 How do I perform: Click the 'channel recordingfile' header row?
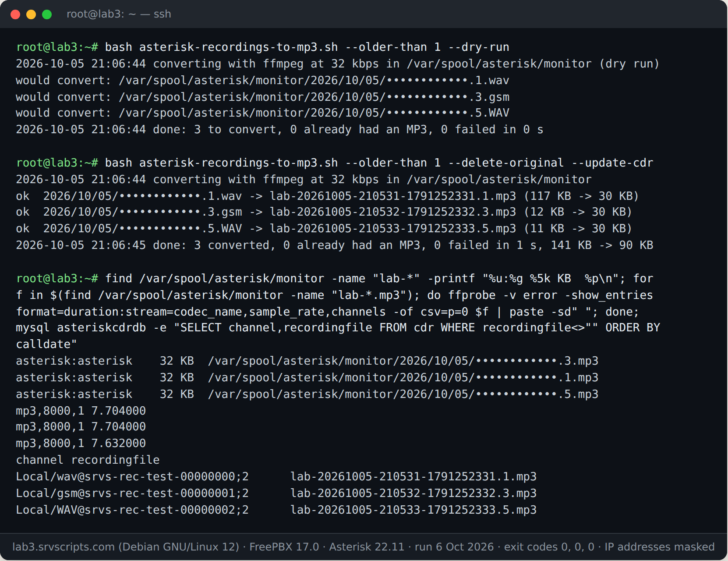coord(88,460)
